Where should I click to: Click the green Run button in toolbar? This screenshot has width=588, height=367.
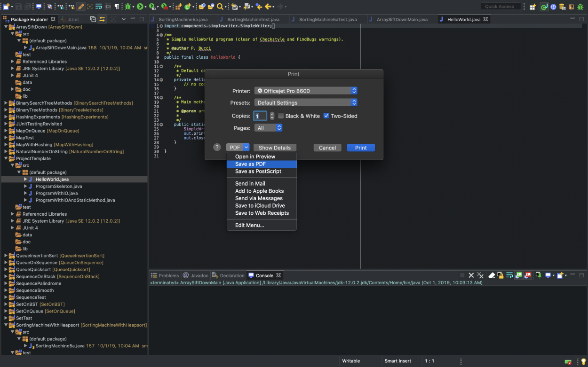click(140, 7)
